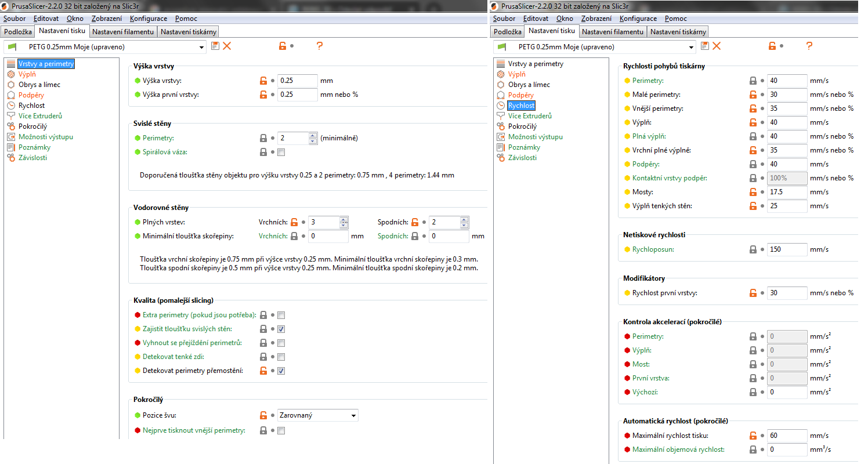Image resolution: width=868 pixels, height=464 pixels.
Task: Click the orange padlock next to Mosty speed
Action: coord(753,192)
